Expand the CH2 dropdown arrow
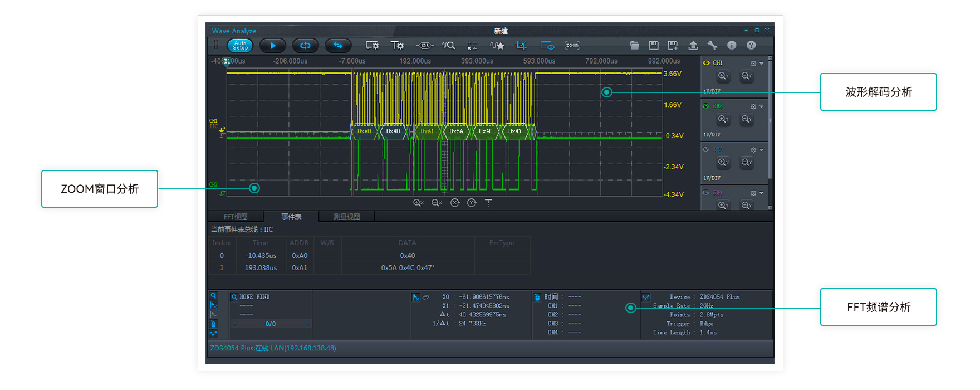Image resolution: width=980 pixels, height=390 pixels. 762,106
